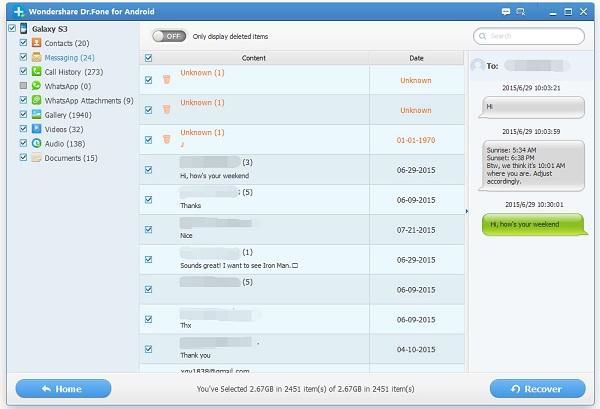Uncheck the Videos (32) checkbox
Image resolution: width=600 pixels, height=409 pixels.
23,129
